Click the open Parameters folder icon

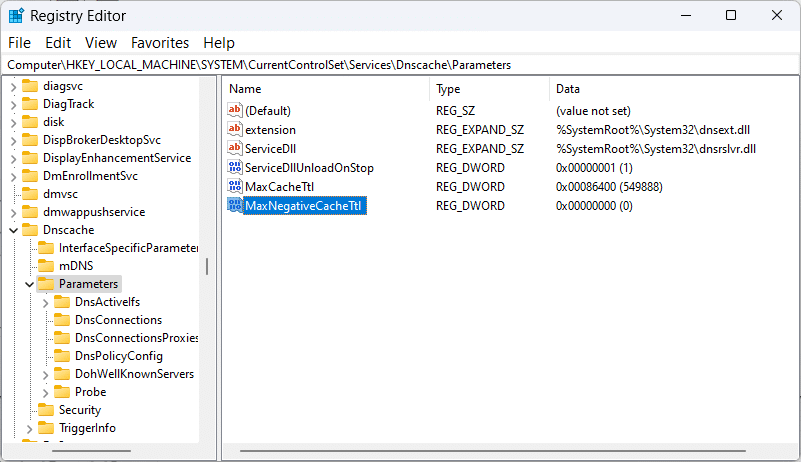click(x=46, y=284)
